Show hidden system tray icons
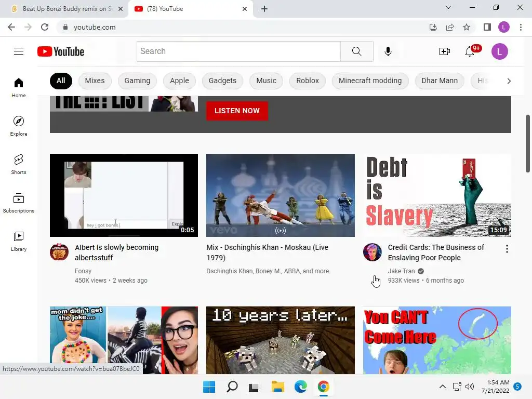Screen dimensions: 532x399 point(443,387)
